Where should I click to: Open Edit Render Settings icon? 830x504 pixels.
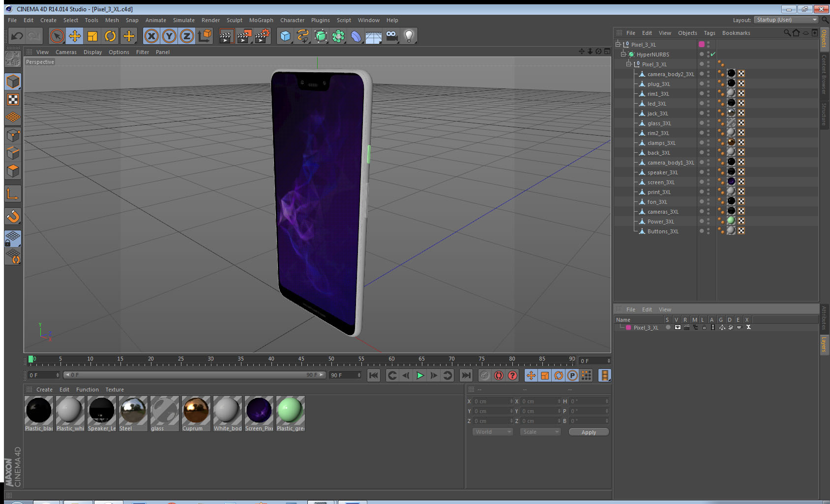[x=263, y=36]
